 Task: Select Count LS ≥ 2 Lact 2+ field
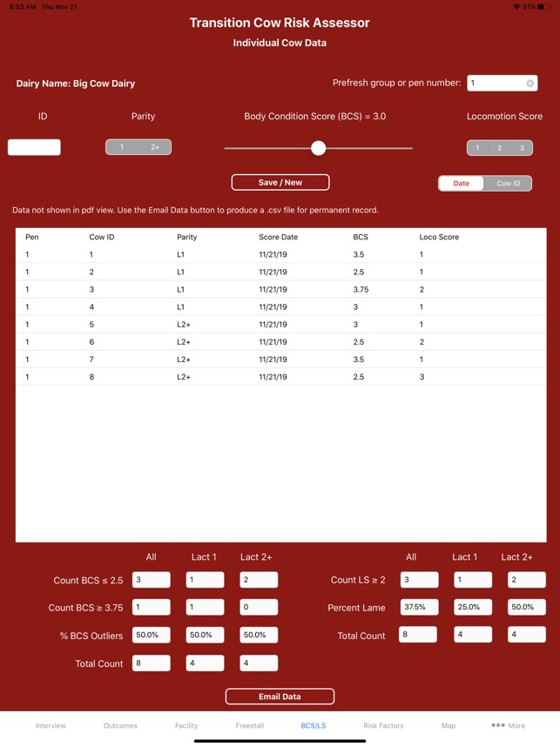(527, 580)
